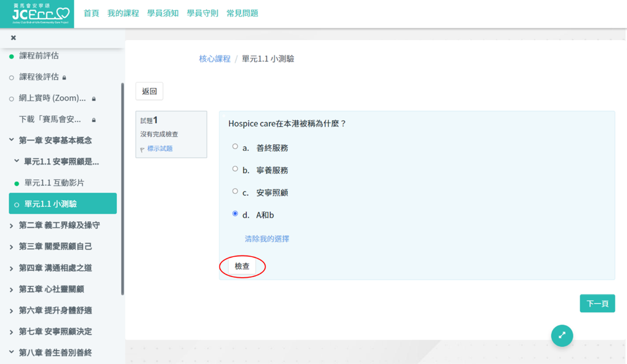Click the JCECC logo in header
627x364 pixels.
pos(37,14)
